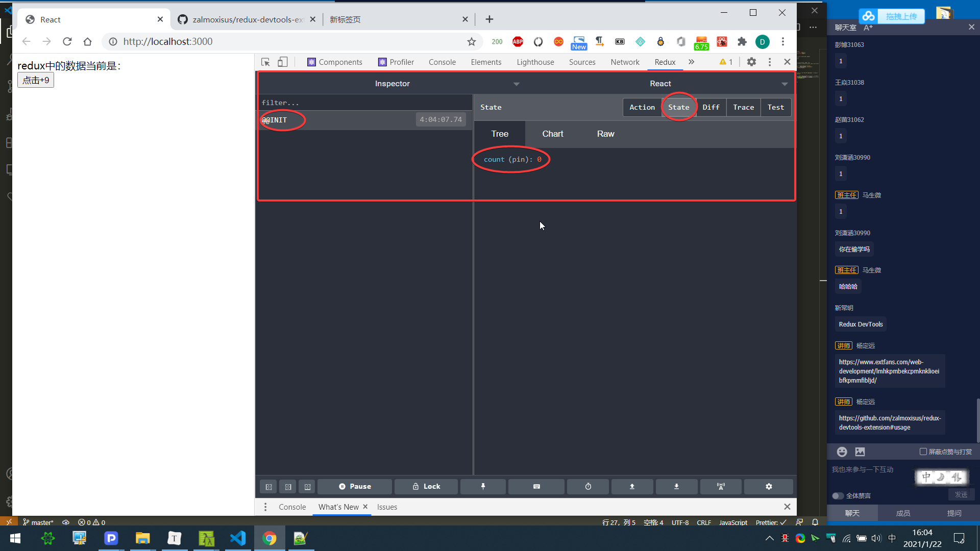Toggle the 全体禁言 switch
980x551 pixels.
coord(838,495)
